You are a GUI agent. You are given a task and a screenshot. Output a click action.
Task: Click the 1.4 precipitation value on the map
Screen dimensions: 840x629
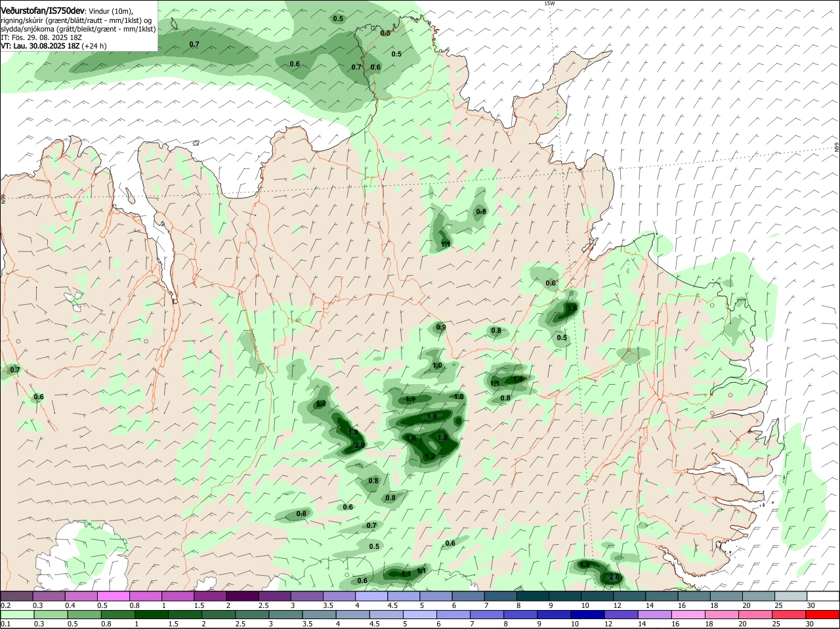(x=518, y=379)
